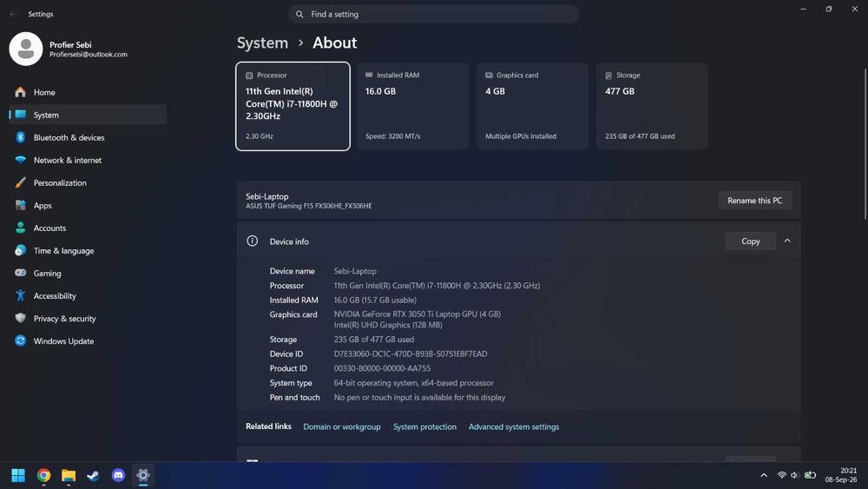Open Wi-Fi status in system tray
The height and width of the screenshot is (489, 868).
(782, 475)
